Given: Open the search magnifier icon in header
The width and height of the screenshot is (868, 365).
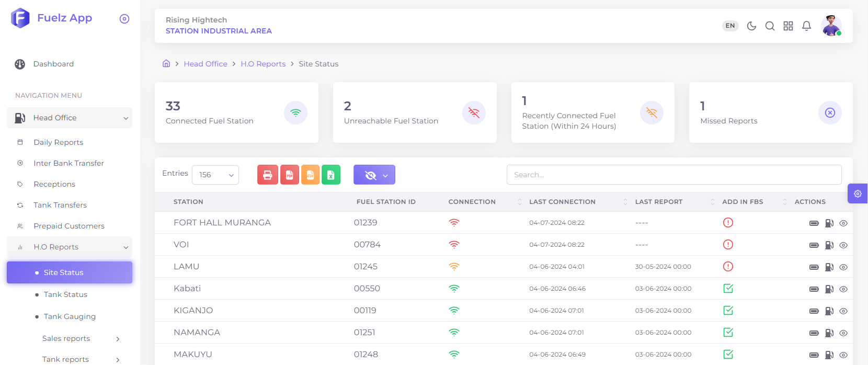Looking at the screenshot, I should coord(770,26).
